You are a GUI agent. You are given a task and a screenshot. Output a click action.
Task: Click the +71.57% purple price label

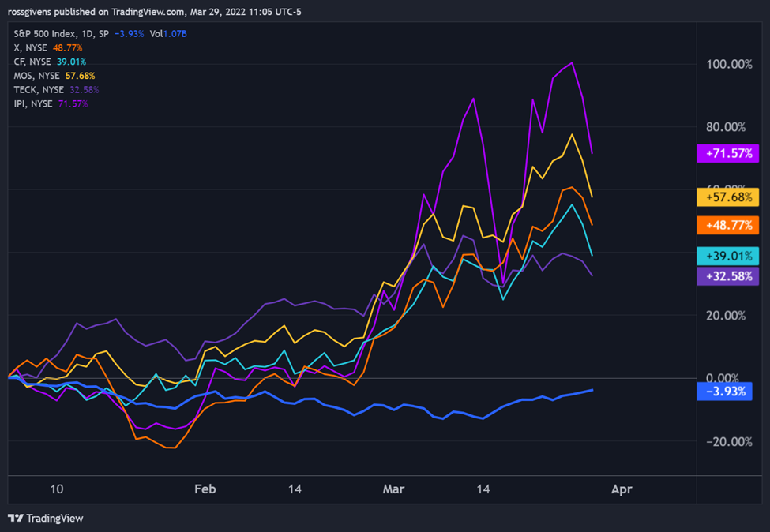[728, 154]
